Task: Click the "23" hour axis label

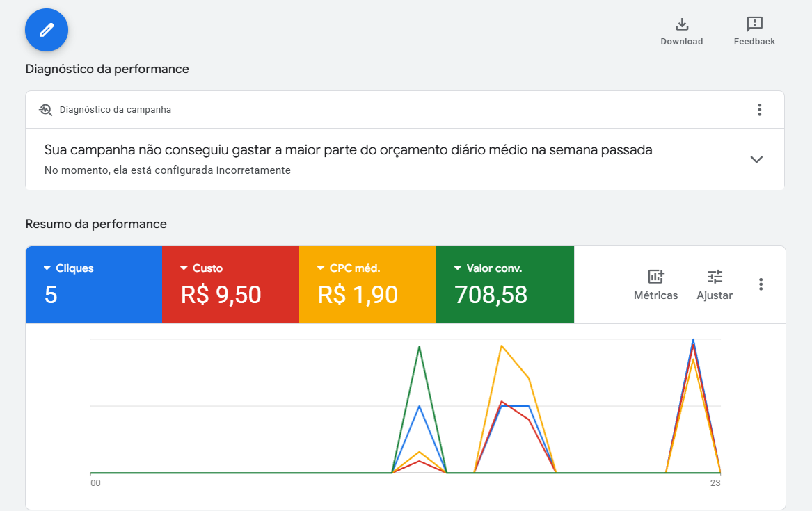Action: coord(715,483)
